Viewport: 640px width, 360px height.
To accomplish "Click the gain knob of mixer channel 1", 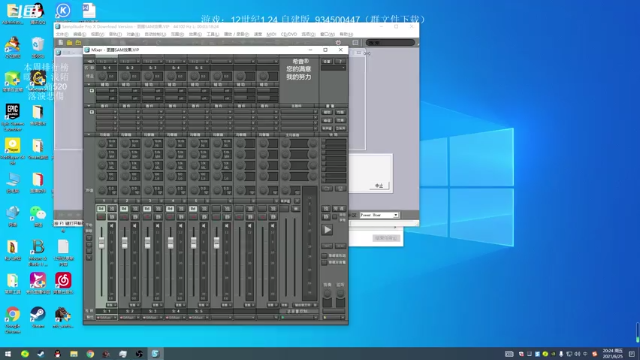I will click(x=102, y=76).
